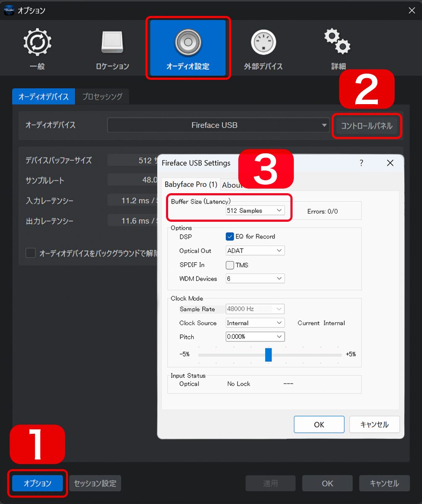Click the Pitch slider thumb
Screen dimensions: 422x504
tap(268, 354)
